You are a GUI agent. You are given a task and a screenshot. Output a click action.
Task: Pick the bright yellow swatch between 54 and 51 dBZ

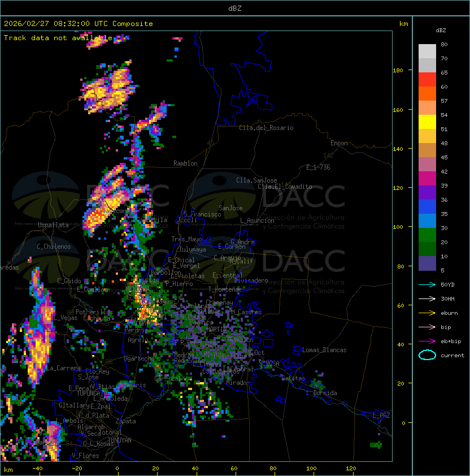pos(427,122)
